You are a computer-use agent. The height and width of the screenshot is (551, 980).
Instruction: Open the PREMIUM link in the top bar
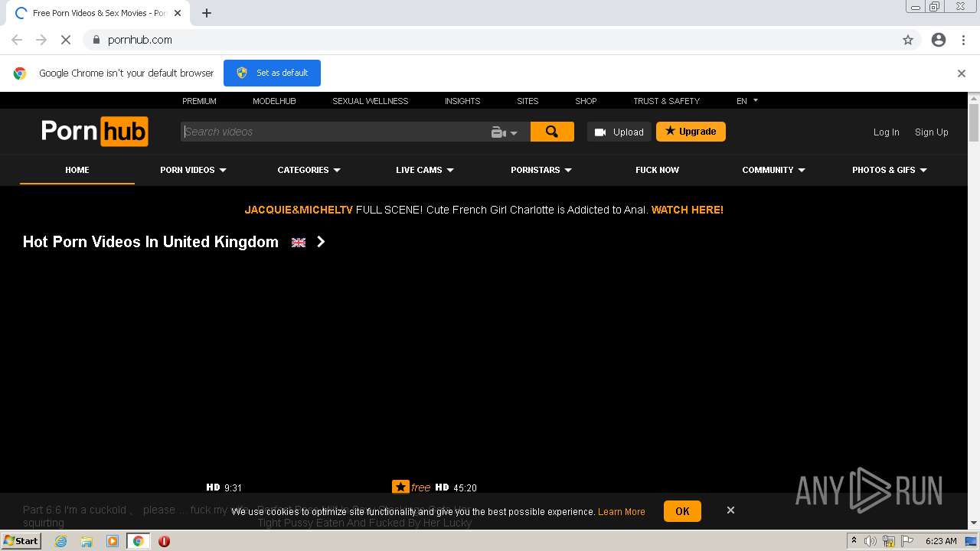[x=199, y=101]
